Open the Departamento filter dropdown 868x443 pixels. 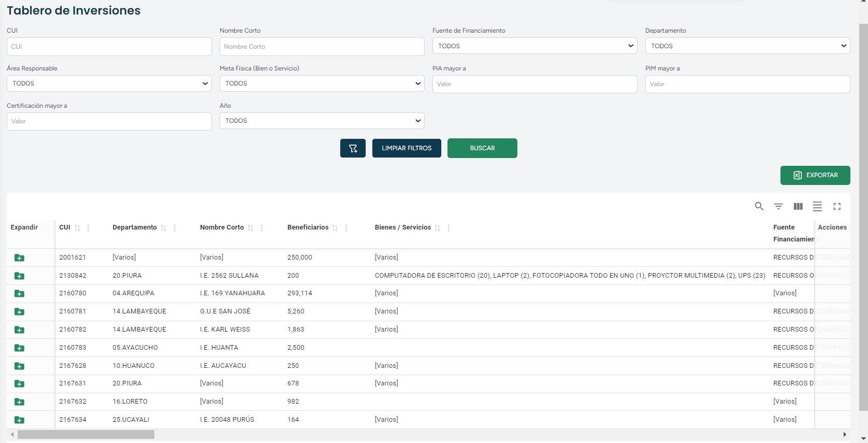point(747,46)
